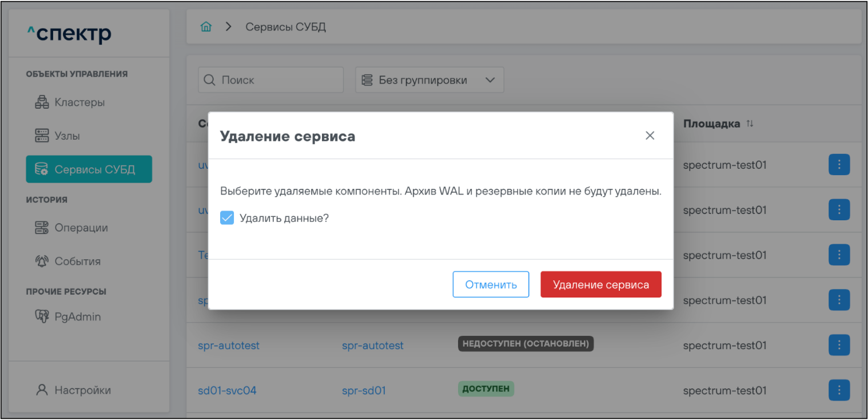Open the Без группировки dropdown
This screenshot has height=420, width=868.
click(429, 80)
